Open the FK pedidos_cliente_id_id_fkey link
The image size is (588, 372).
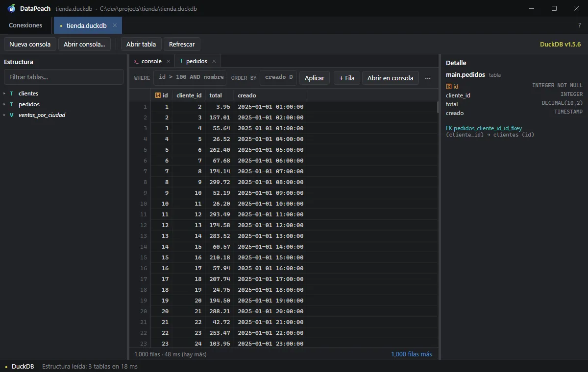point(484,128)
